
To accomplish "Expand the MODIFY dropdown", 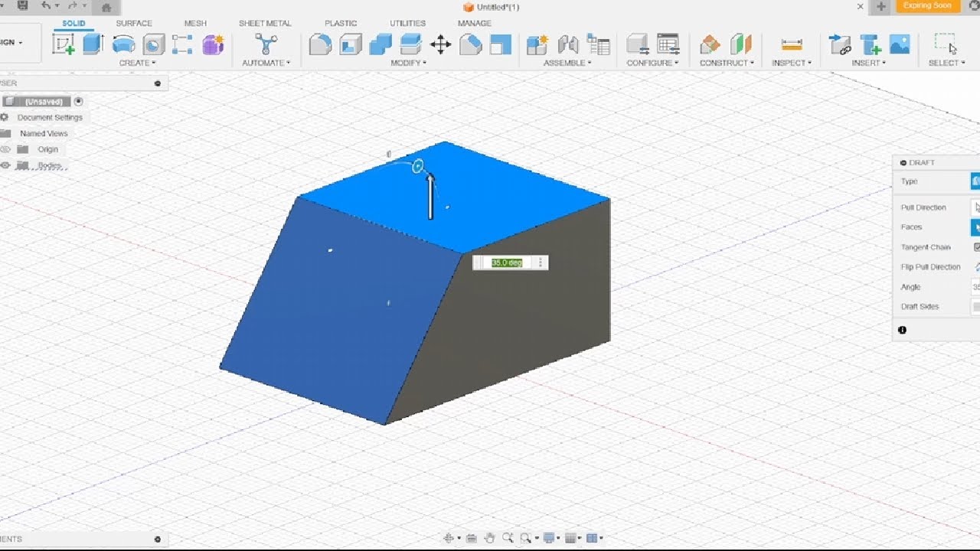I will [408, 63].
